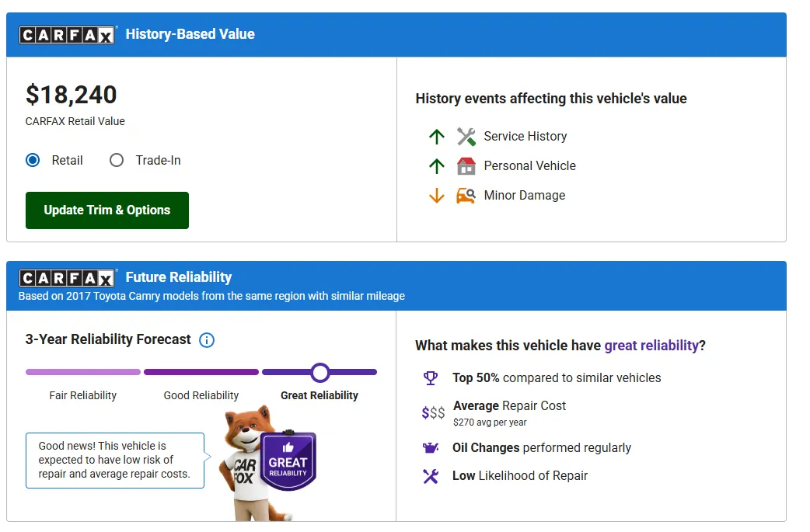Click the trophy icon for Top 50%
The height and width of the screenshot is (532, 810).
click(x=431, y=377)
